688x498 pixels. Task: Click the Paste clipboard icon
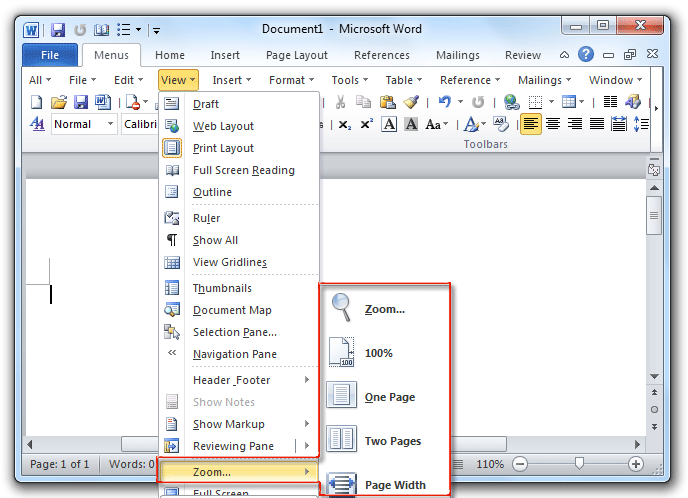[387, 102]
